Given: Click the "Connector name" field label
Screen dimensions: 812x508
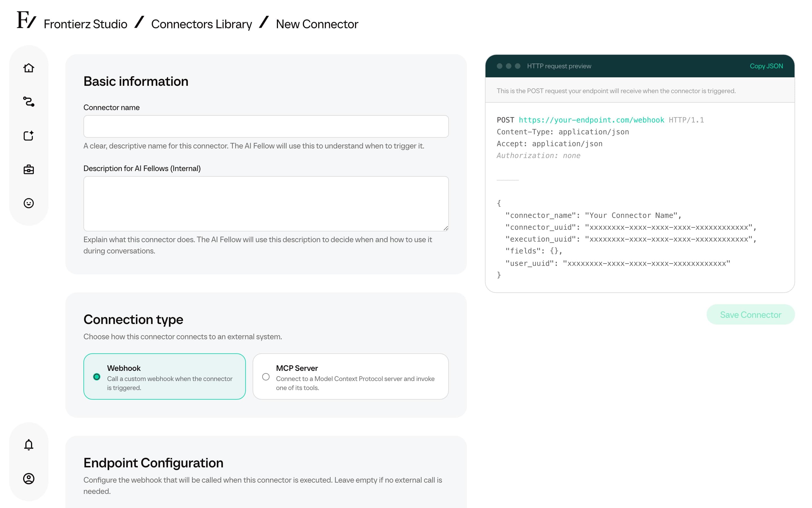Looking at the screenshot, I should [x=111, y=108].
